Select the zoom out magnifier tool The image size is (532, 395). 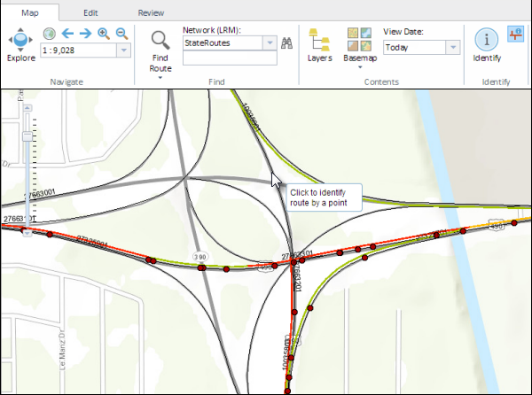(x=121, y=34)
